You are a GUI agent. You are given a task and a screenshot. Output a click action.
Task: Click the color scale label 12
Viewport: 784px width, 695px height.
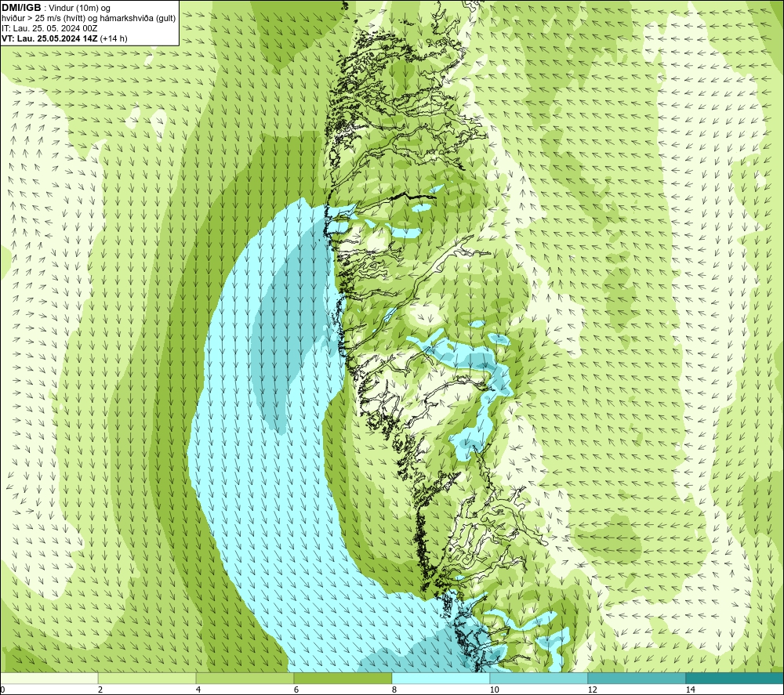(x=593, y=690)
